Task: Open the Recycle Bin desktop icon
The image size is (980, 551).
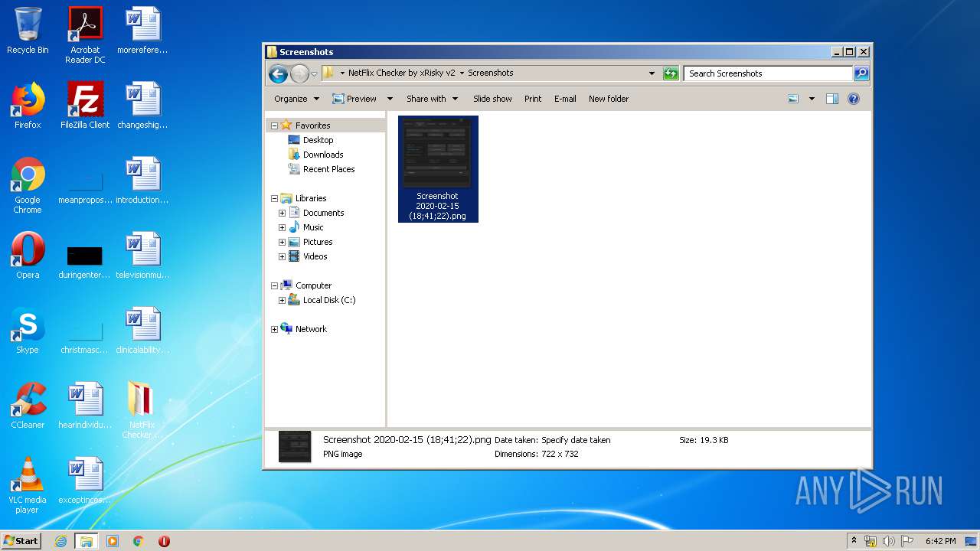Action: click(x=28, y=31)
